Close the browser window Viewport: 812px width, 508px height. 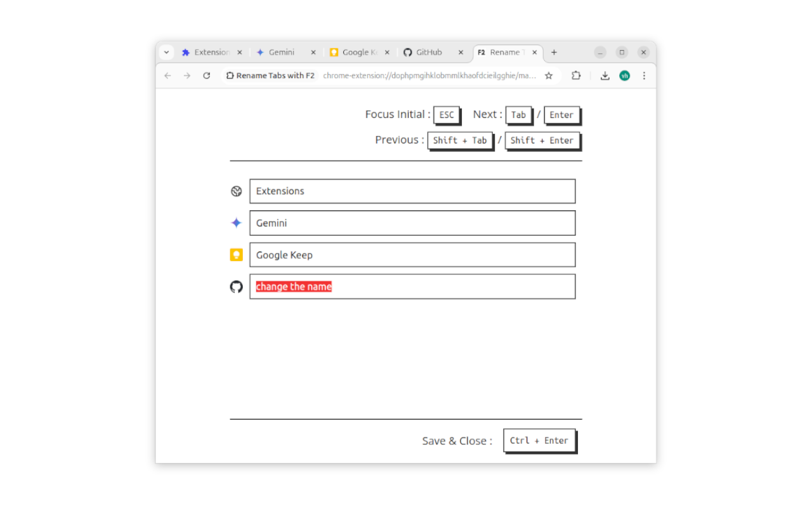click(x=643, y=52)
